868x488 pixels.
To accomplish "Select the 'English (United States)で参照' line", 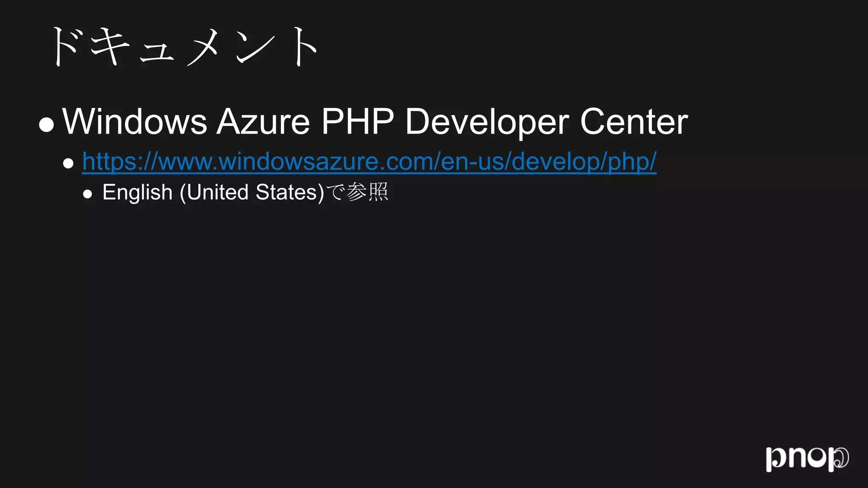I will pos(245,192).
